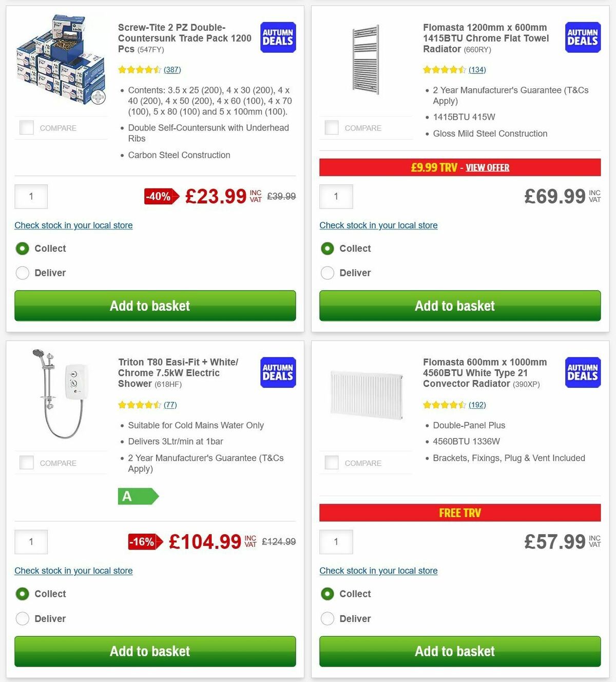Click the Flomasta towel radiator product image

366,59
